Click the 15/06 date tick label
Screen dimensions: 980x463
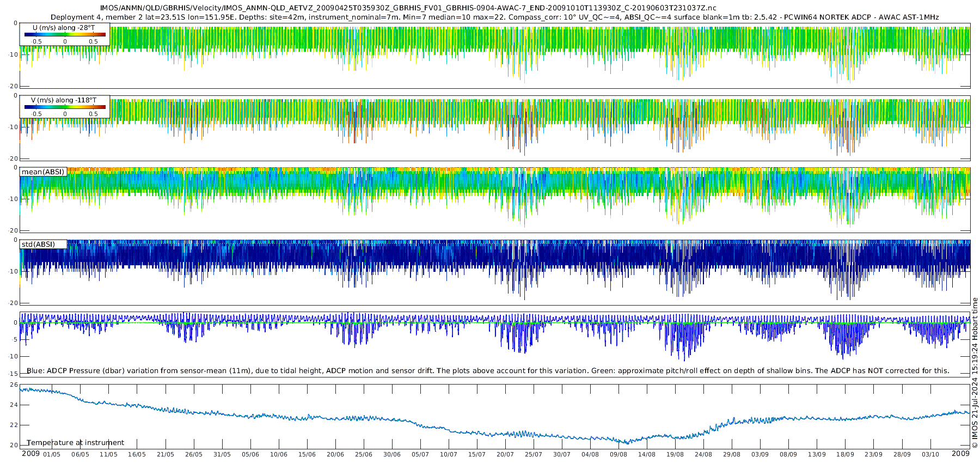click(307, 454)
